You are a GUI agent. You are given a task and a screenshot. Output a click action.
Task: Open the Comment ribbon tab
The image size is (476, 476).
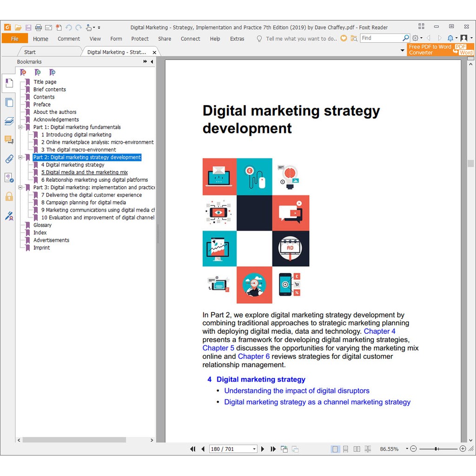click(69, 39)
